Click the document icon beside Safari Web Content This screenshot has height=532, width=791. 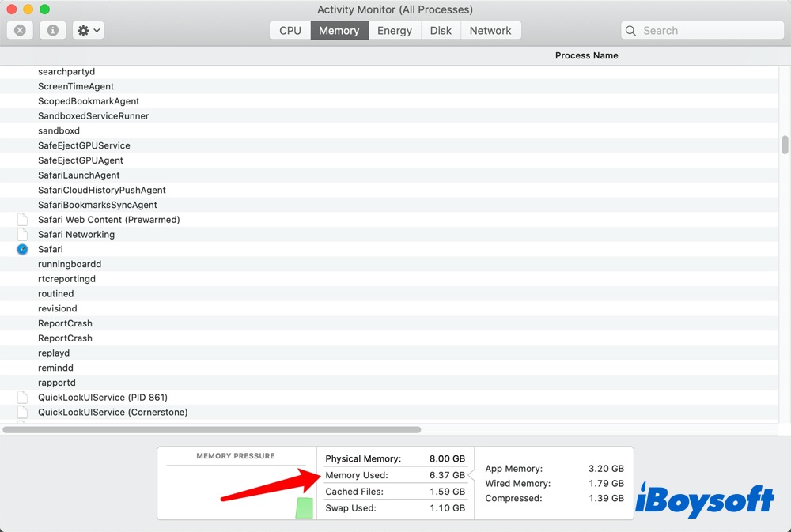[22, 219]
